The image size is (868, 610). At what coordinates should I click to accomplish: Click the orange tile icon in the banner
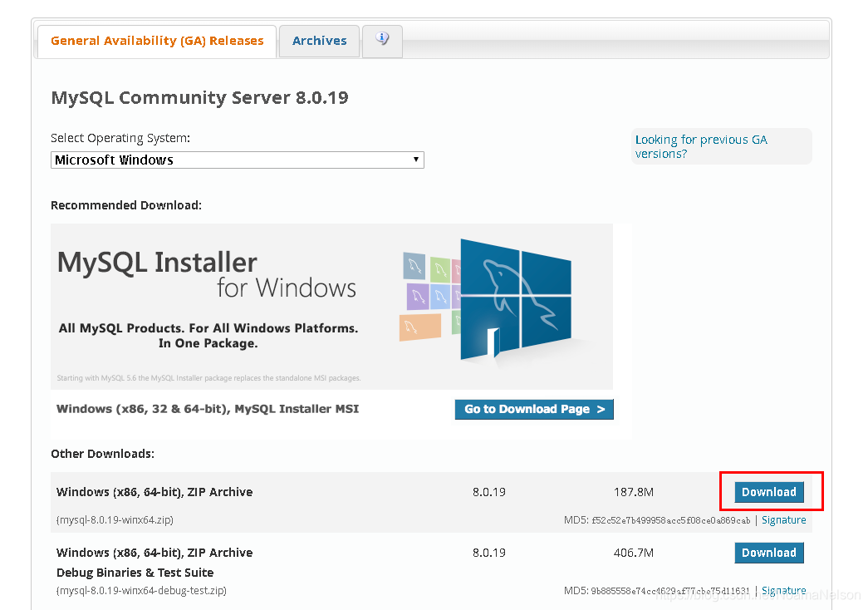click(420, 327)
